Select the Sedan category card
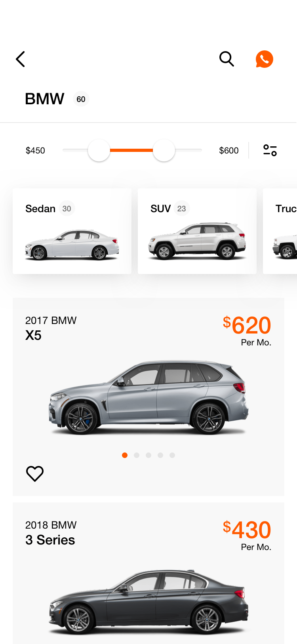Screen dimensions: 297x644 click(x=72, y=231)
